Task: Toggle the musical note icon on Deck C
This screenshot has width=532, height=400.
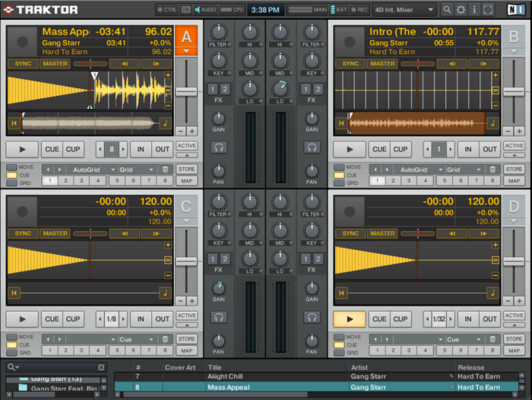Action: (165, 293)
